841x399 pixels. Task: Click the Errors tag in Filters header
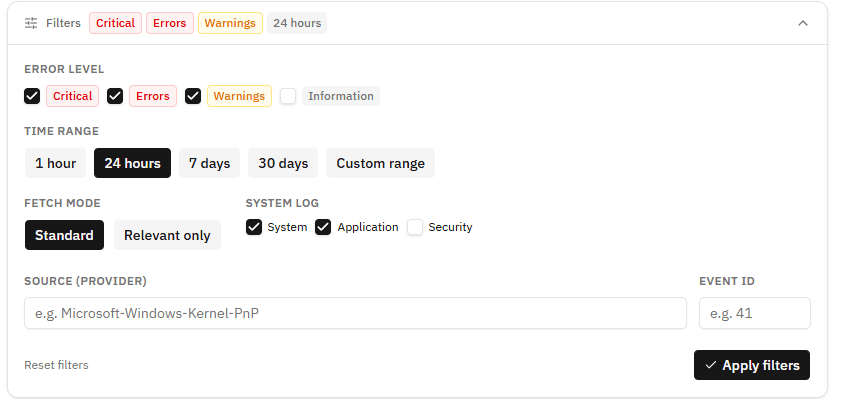169,23
